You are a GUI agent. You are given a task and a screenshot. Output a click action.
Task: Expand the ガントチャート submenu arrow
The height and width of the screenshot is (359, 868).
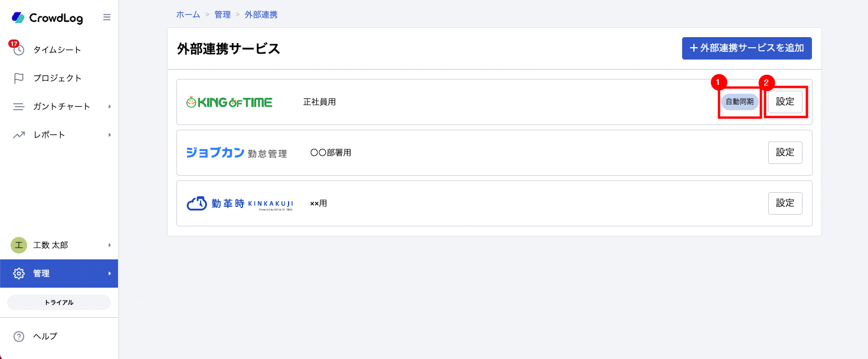pos(110,107)
